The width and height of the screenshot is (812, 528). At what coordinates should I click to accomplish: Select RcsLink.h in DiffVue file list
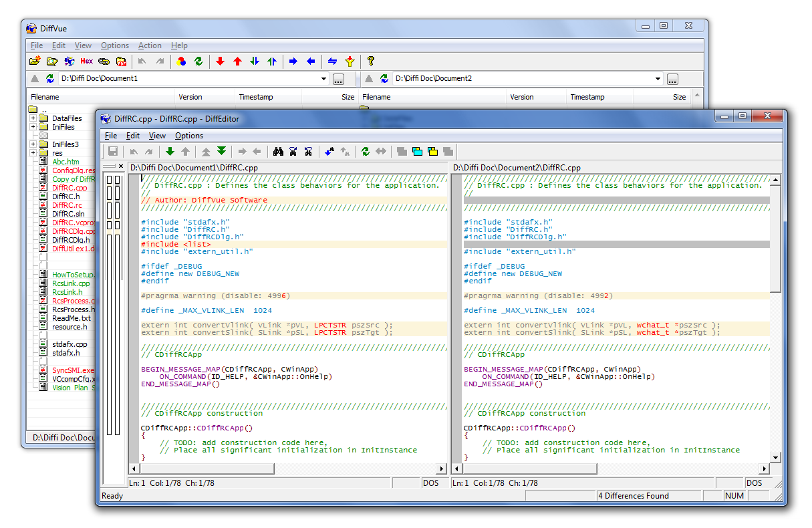[x=67, y=292]
